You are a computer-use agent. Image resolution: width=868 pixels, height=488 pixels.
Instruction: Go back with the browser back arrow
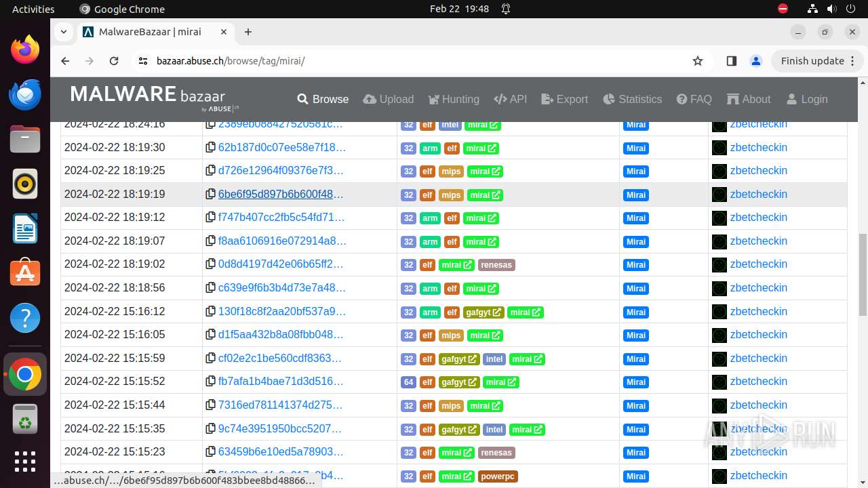65,61
